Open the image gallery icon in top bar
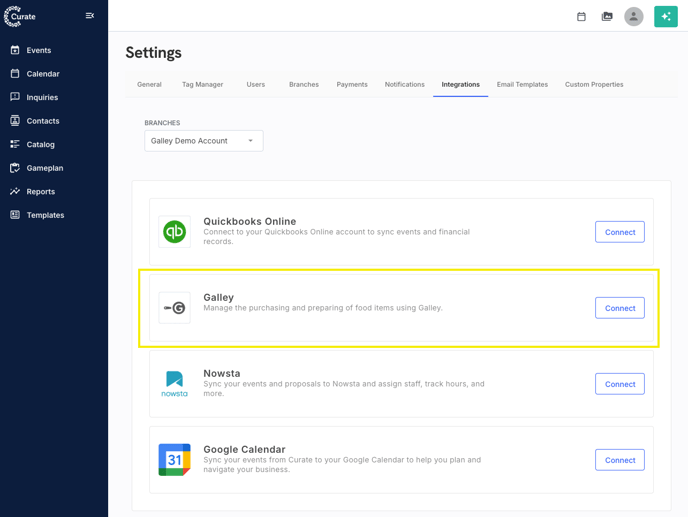 tap(607, 17)
